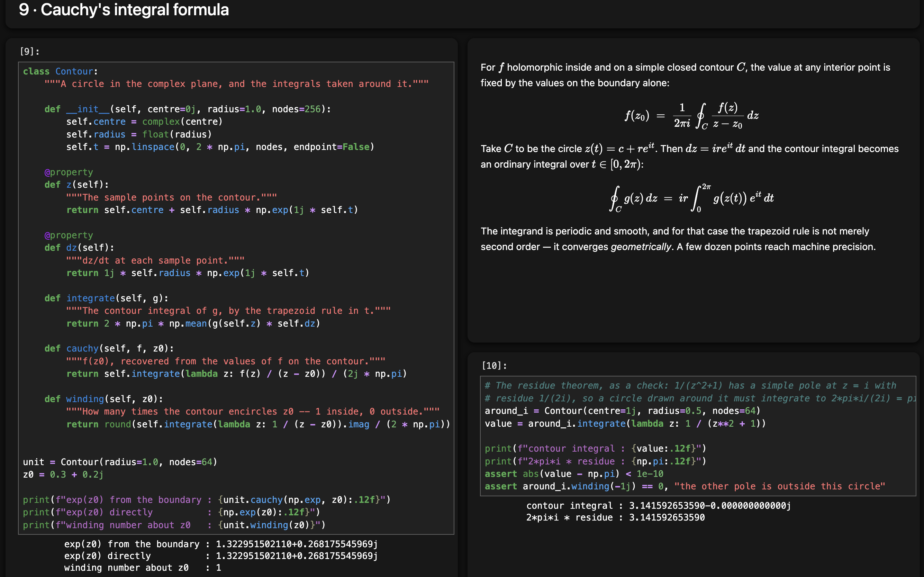
Task: Click the [10]: cell prompt label
Action: [x=494, y=366]
